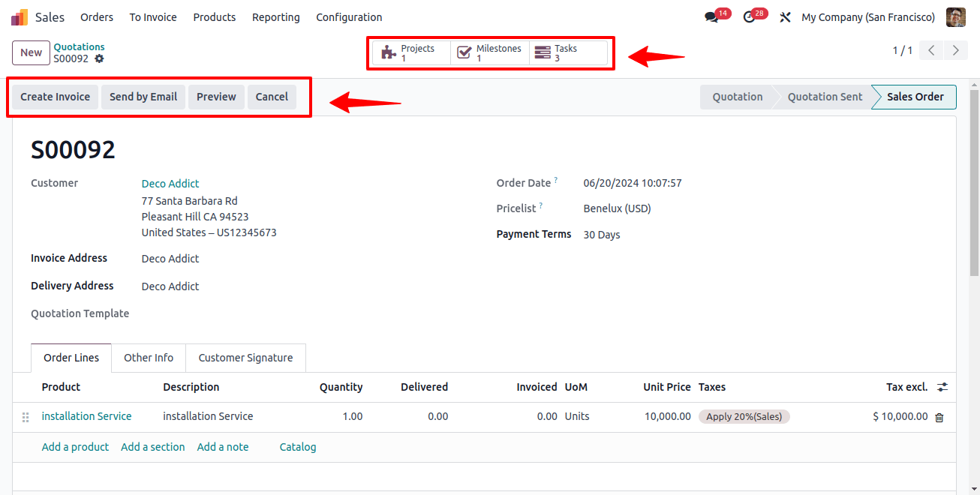Viewport: 980px width, 495px height.
Task: Go back to Quotations breadcrumb
Action: (x=79, y=46)
